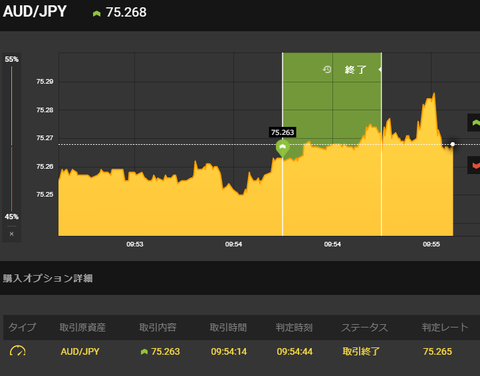
Task: Click the 取引終了 status cell
Action: click(361, 352)
